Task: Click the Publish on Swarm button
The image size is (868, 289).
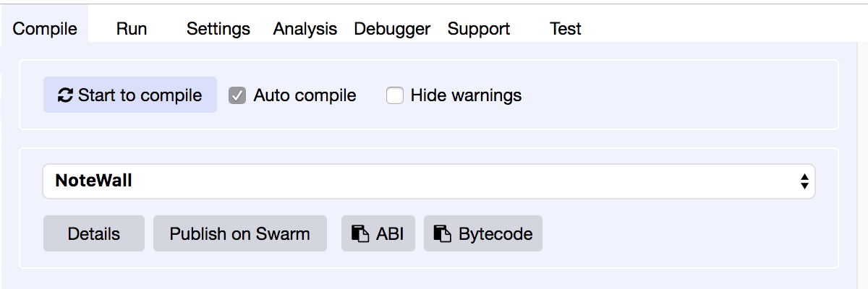Action: click(240, 233)
